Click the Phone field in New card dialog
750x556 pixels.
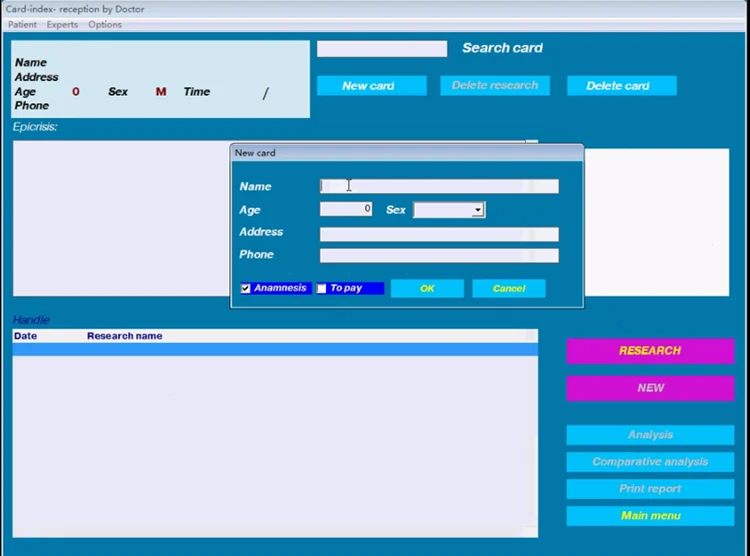[439, 256]
